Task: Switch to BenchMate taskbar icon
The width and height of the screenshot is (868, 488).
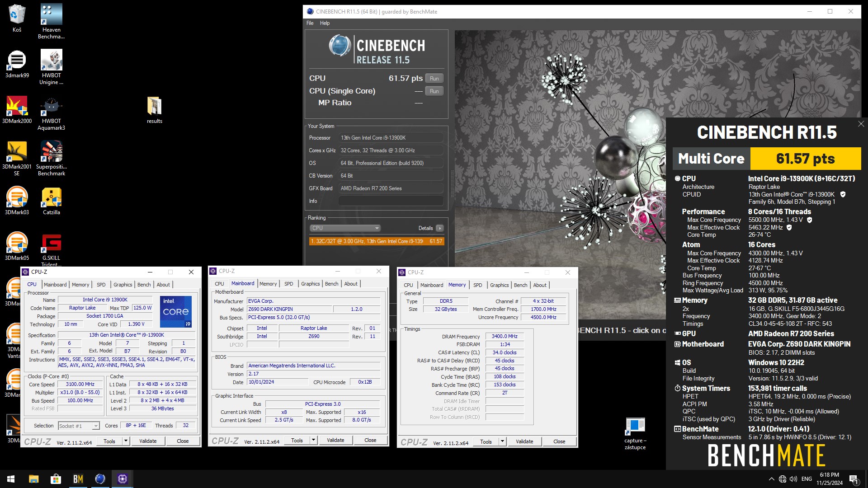Action: click(78, 479)
